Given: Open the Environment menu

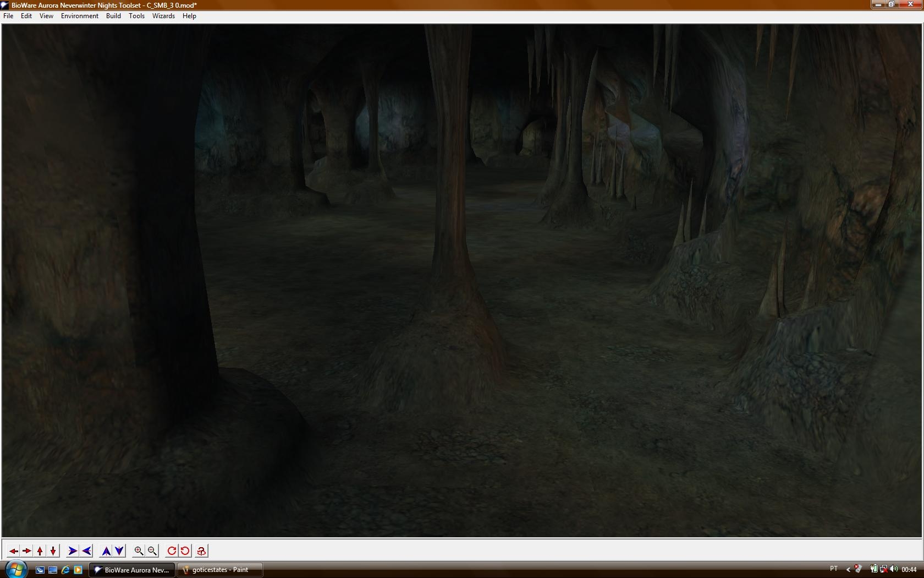Looking at the screenshot, I should click(79, 16).
